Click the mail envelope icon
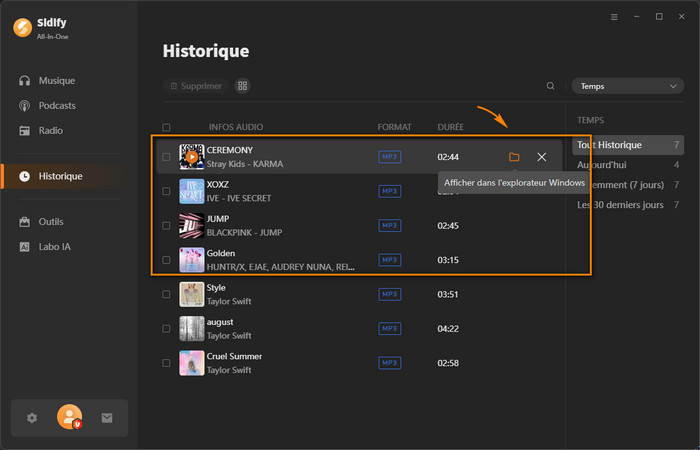 (107, 418)
